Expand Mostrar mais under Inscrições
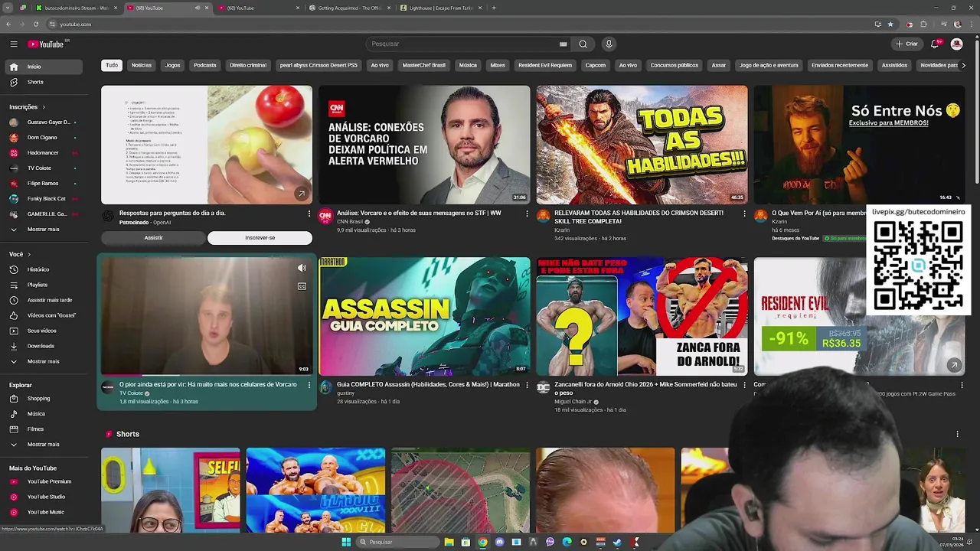The height and width of the screenshot is (551, 980). pos(42,229)
